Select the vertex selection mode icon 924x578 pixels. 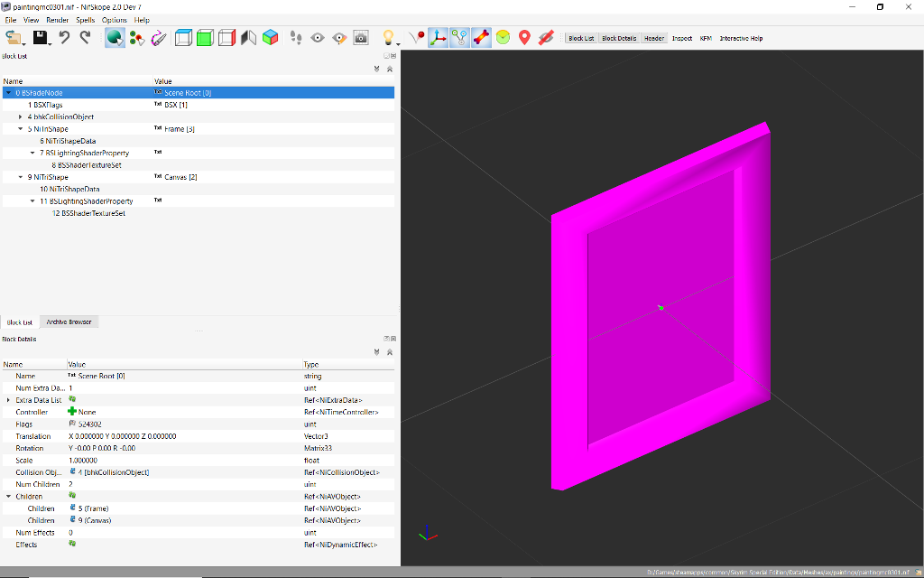pos(137,38)
